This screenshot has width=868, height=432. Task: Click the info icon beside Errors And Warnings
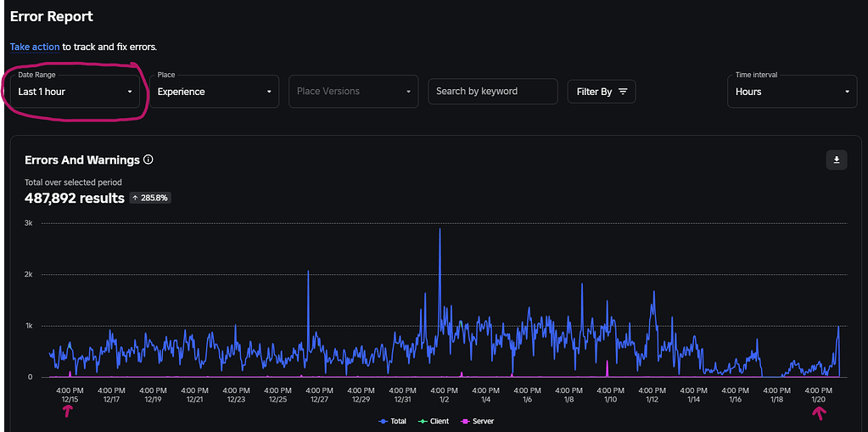[148, 160]
